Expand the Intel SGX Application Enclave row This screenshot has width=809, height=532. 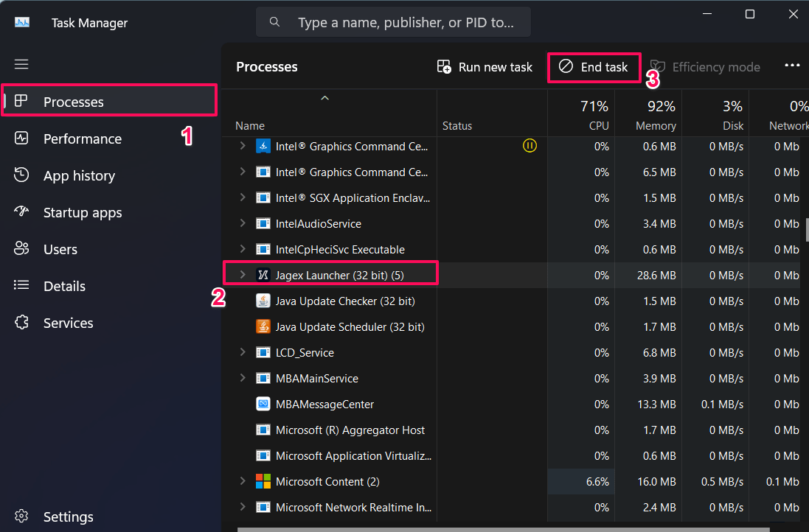(243, 197)
